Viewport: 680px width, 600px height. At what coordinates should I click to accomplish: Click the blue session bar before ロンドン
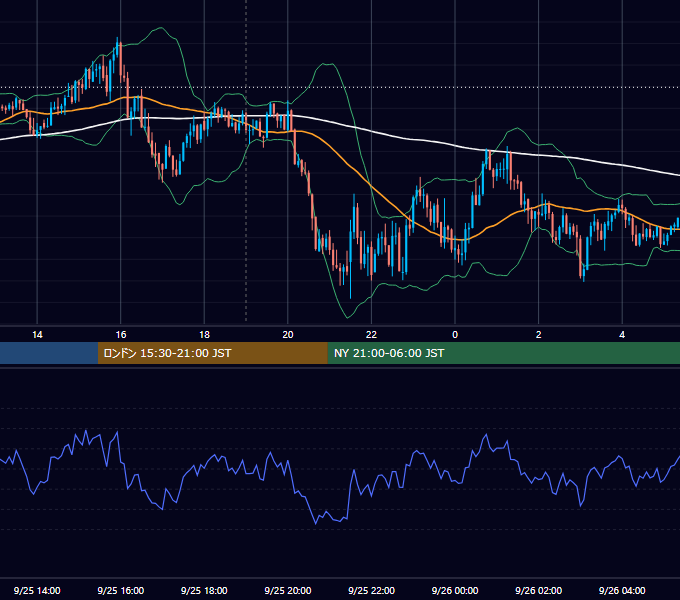(x=49, y=353)
